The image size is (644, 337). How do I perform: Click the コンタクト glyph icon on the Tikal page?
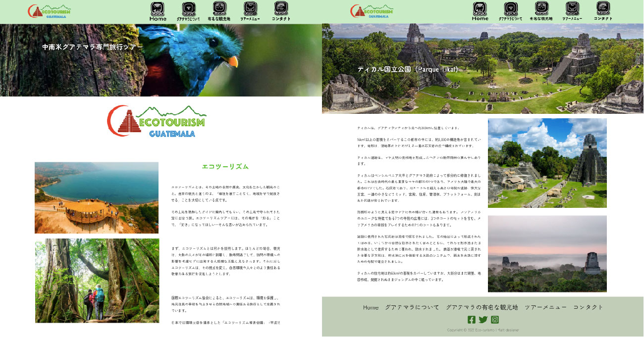click(603, 8)
